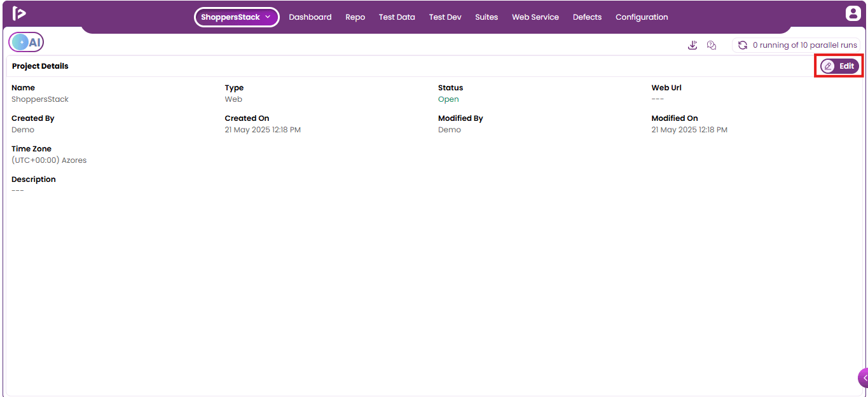Navigate to Test Data
Image resolution: width=868 pixels, height=397 pixels.
pos(397,17)
